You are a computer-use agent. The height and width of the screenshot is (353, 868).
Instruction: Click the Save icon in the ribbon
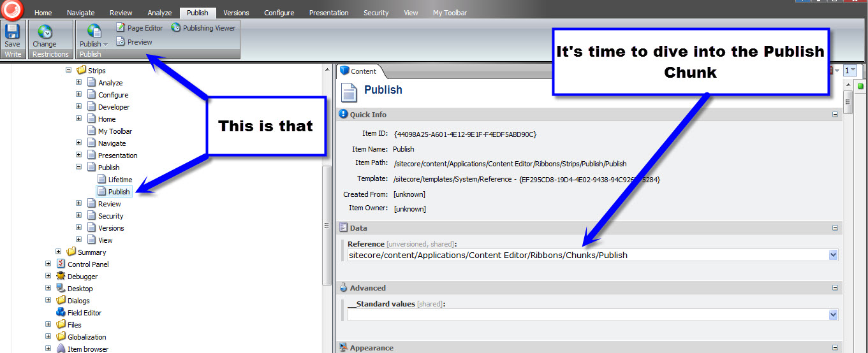click(12, 32)
